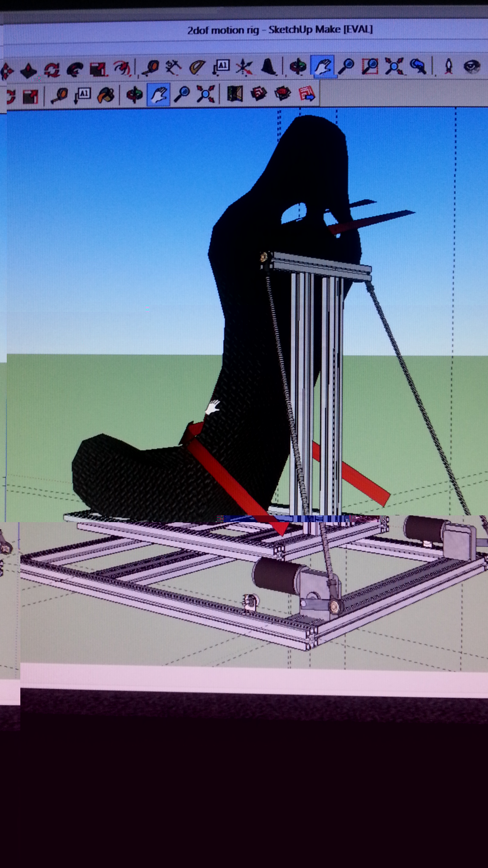Return to the previous camera view
Image resolution: width=488 pixels, height=868 pixels.
(x=418, y=67)
